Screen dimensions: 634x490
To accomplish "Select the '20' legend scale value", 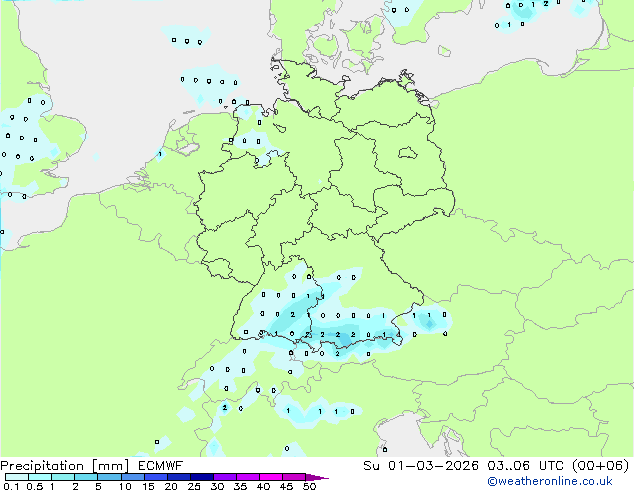I will coord(171,486).
